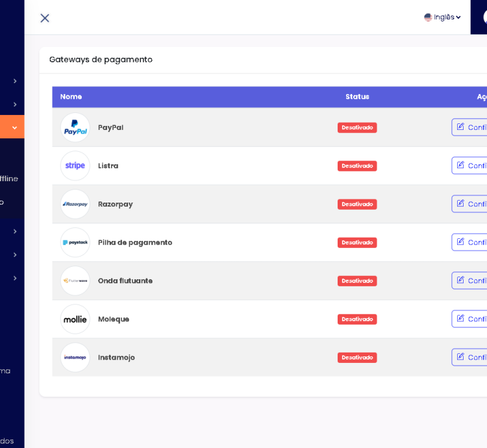Click the Paystack logo icon
487x448 pixels.
point(75,242)
